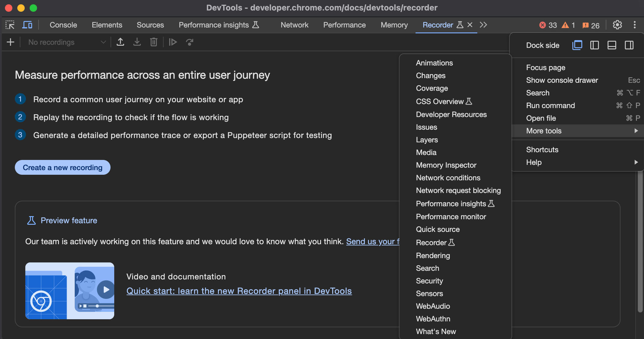Toggle dock side to bottom layout
Image resolution: width=644 pixels, height=339 pixels.
click(612, 45)
